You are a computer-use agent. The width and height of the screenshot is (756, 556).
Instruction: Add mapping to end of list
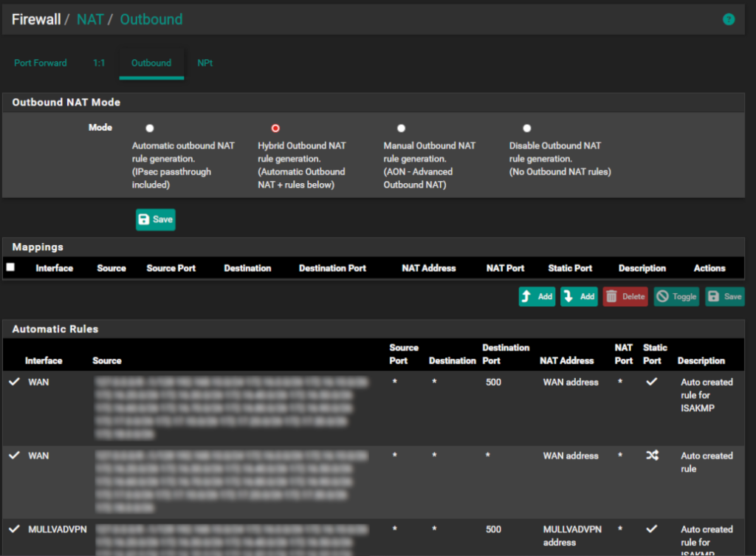tap(579, 297)
